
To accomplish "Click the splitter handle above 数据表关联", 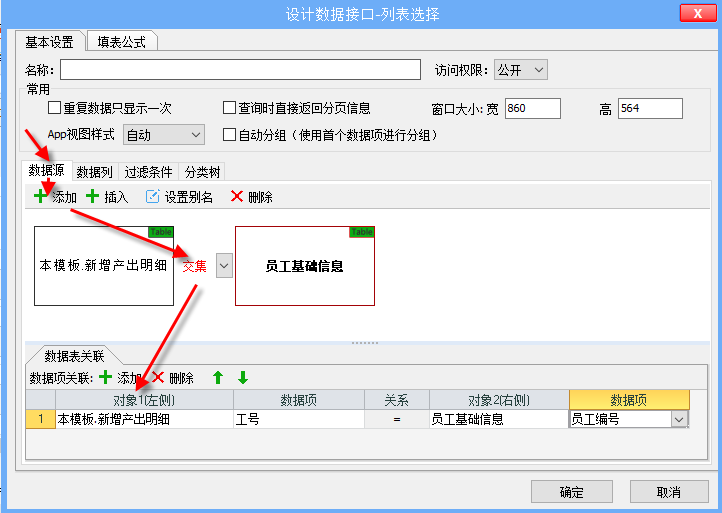I will coord(365,343).
